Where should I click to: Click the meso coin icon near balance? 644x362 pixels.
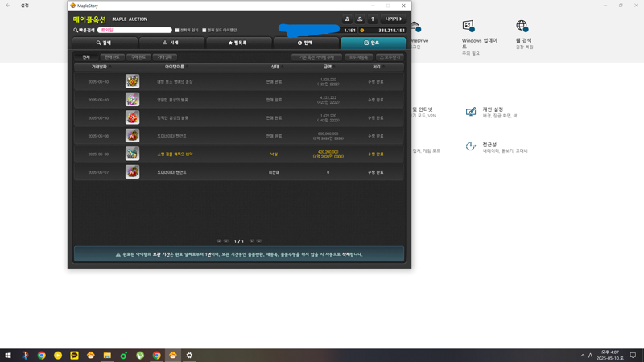point(361,31)
